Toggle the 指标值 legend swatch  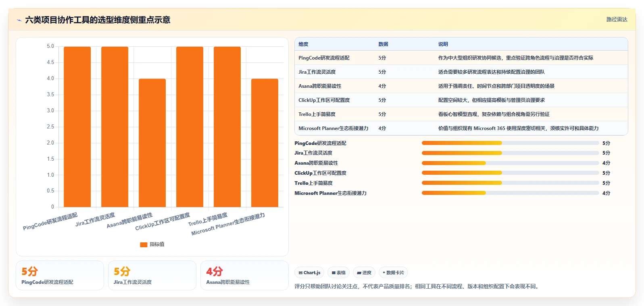[x=144, y=244]
